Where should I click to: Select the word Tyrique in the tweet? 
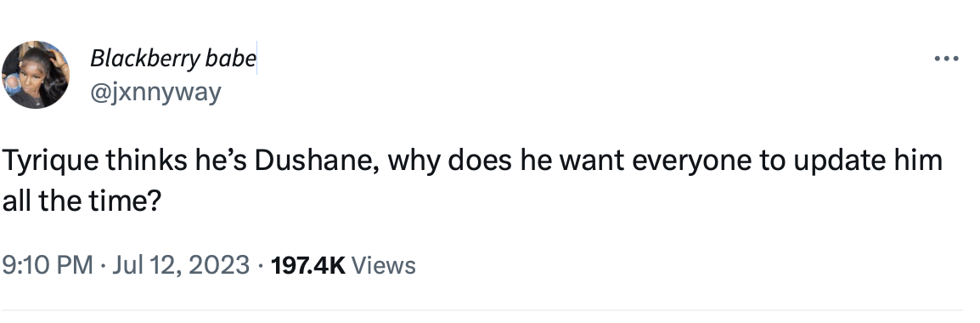click(51, 161)
